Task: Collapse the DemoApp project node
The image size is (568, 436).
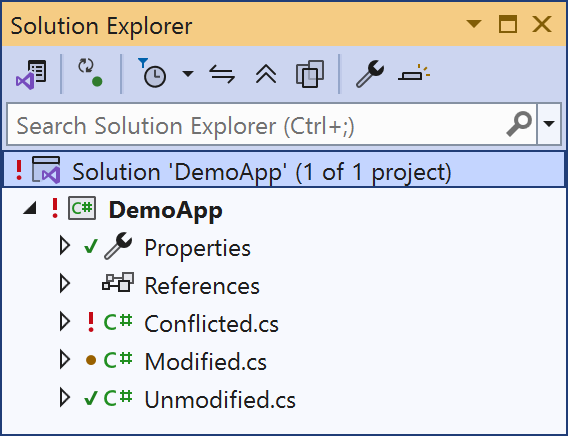Action: click(x=30, y=208)
